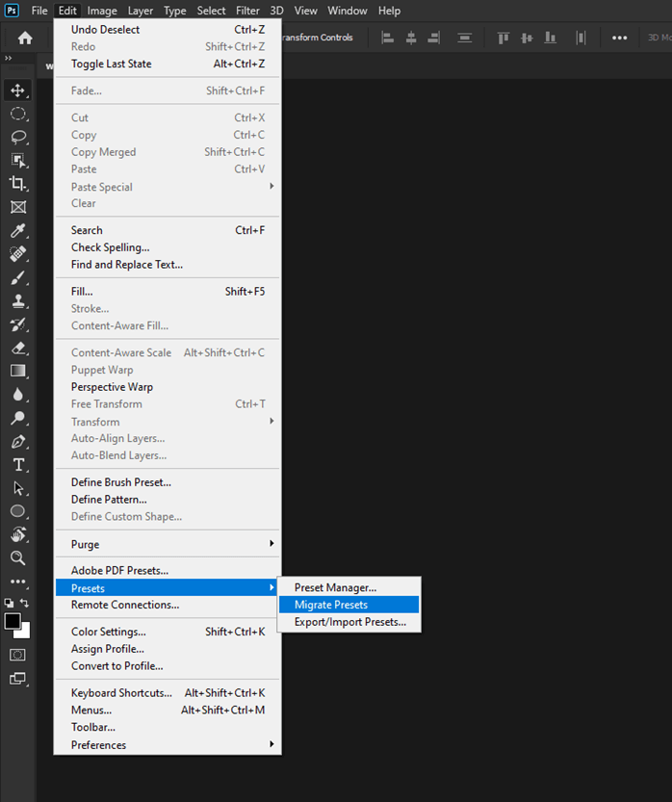Select the Move tool
Image resolution: width=672 pixels, height=802 pixels.
[x=18, y=91]
